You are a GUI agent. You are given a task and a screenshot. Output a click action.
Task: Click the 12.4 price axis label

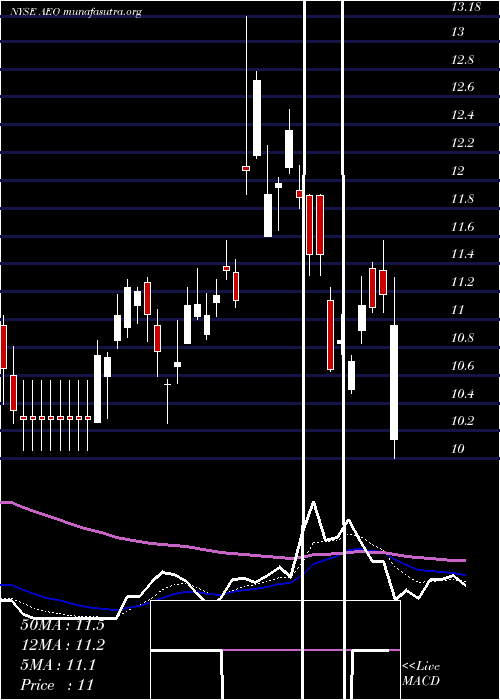pyautogui.click(x=462, y=115)
